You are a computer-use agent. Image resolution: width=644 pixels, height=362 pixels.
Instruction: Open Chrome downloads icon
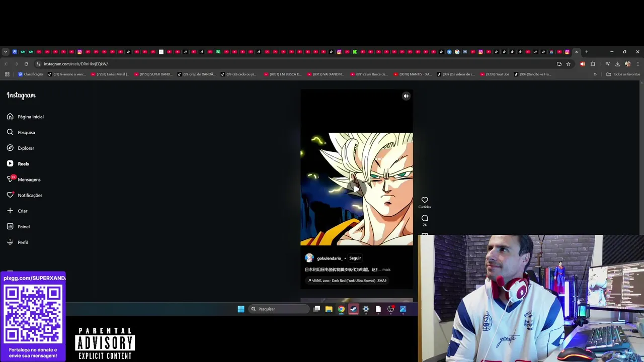(x=618, y=64)
